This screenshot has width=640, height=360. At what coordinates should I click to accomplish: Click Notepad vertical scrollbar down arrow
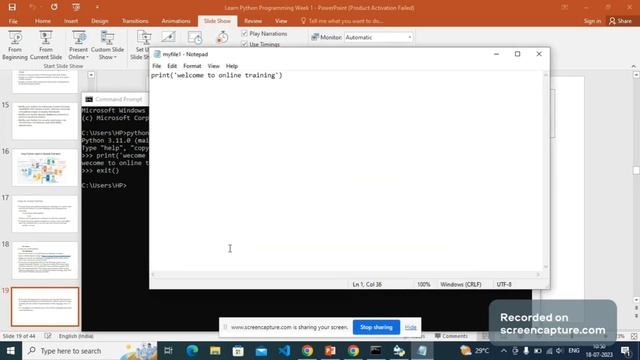coord(546,267)
